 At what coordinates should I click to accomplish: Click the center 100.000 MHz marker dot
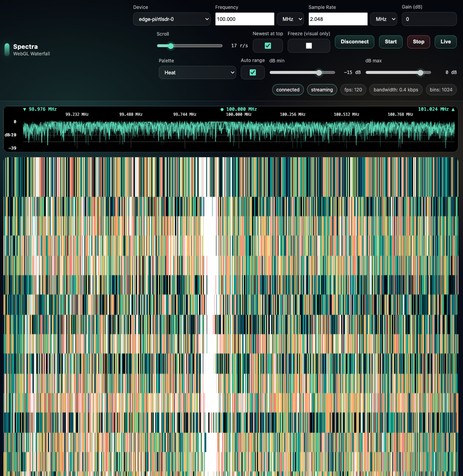[x=222, y=110]
